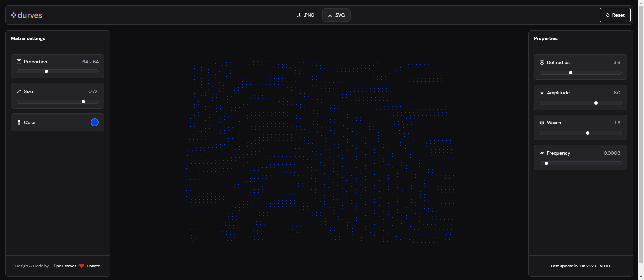Click the Color dropper icon
644x280 pixels.
(19, 122)
